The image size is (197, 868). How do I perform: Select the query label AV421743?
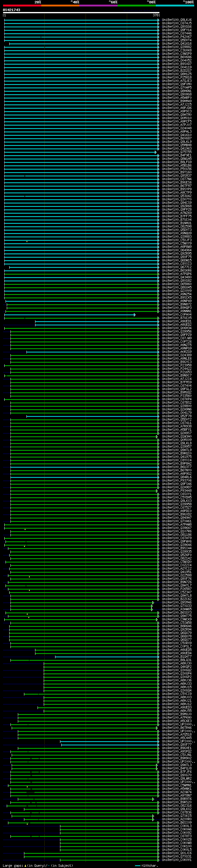11,10
